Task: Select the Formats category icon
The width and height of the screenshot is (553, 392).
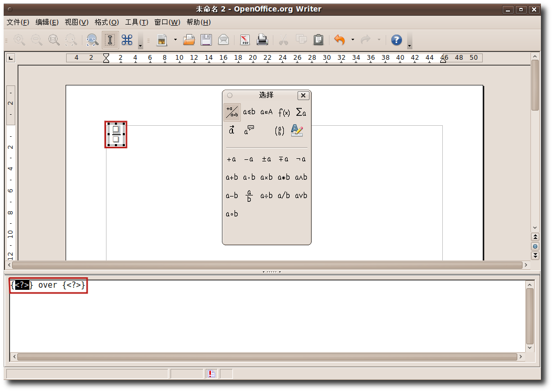Action: pyautogui.click(x=297, y=130)
